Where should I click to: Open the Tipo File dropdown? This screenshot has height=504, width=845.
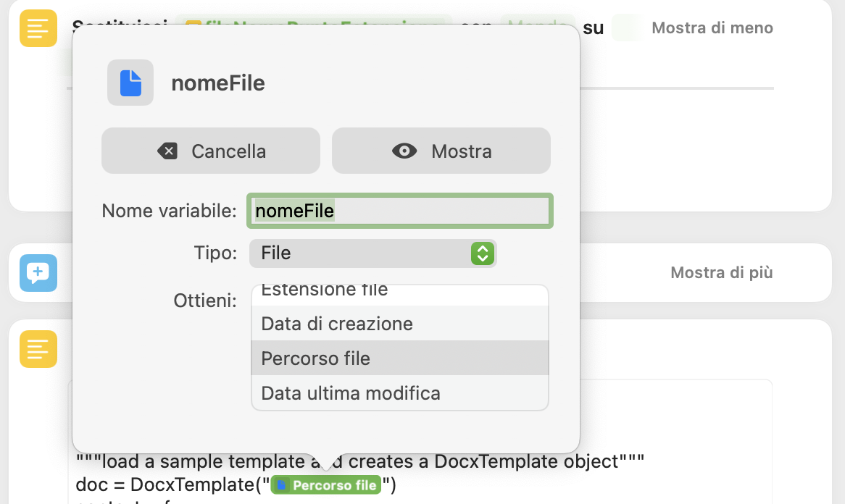click(x=372, y=253)
